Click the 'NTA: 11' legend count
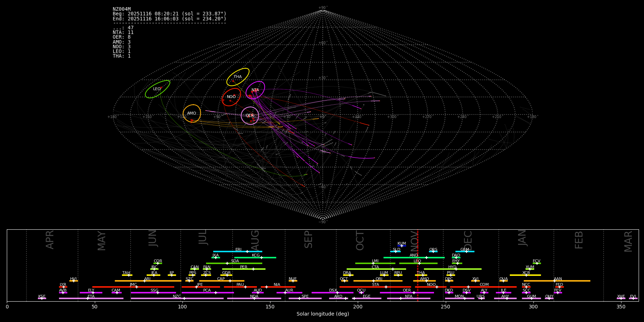This screenshot has height=322, width=644. click(123, 33)
